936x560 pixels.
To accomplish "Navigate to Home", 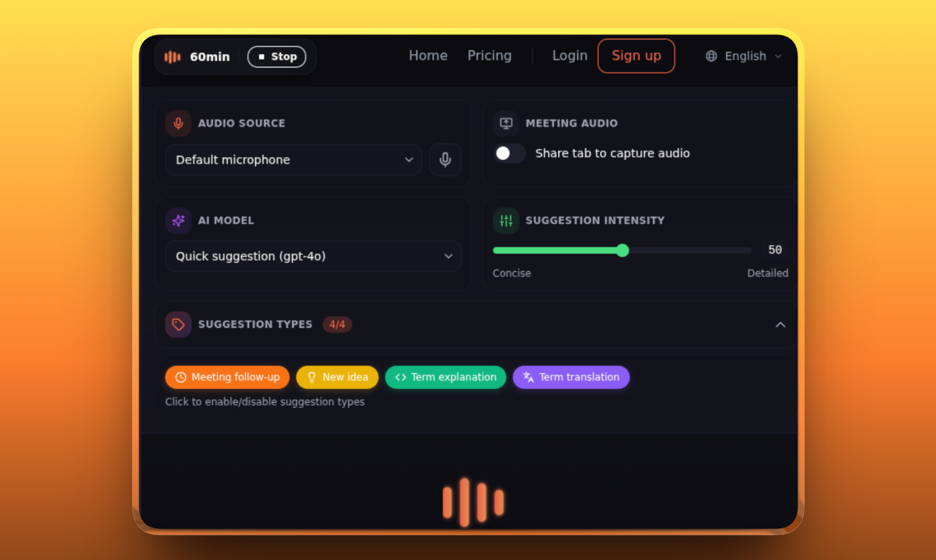I will tap(427, 55).
